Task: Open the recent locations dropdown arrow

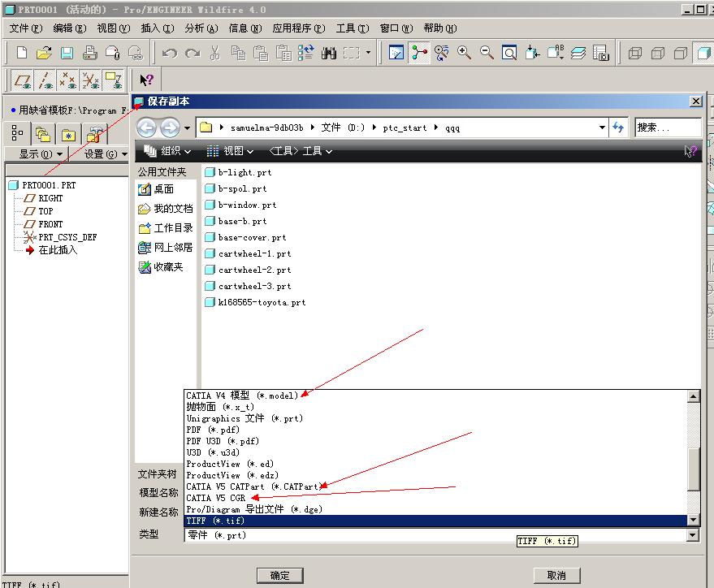Action: point(187,128)
